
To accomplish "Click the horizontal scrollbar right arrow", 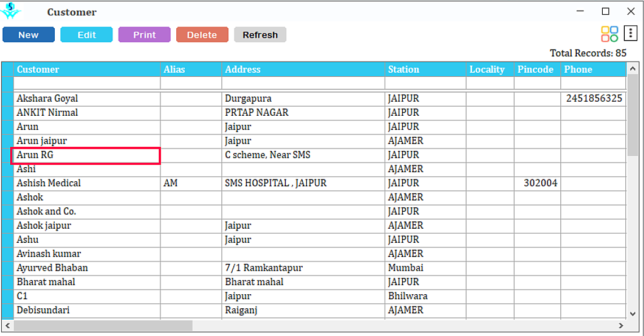I will (x=621, y=326).
